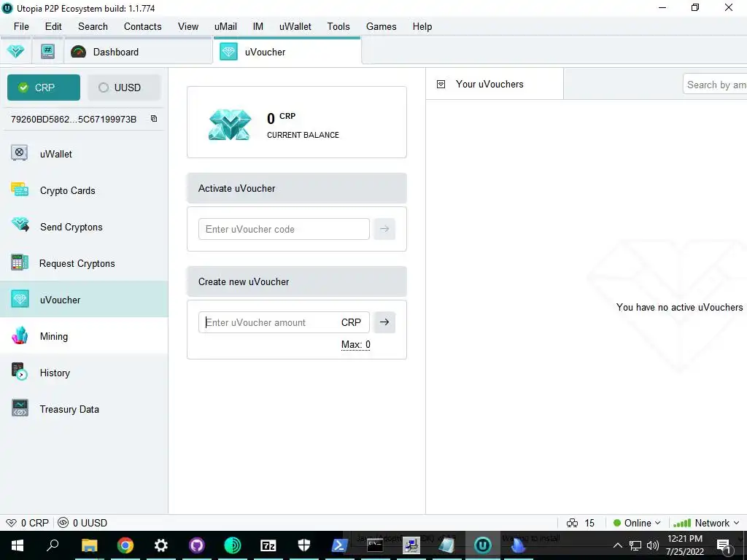Open File Explorer from the taskbar
This screenshot has width=747, height=560.
tap(90, 545)
